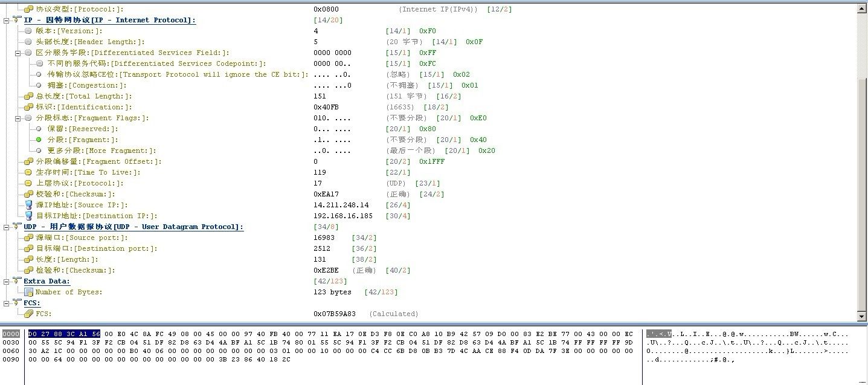Click the Destination IP computer icon
The image size is (868, 385).
[28, 216]
